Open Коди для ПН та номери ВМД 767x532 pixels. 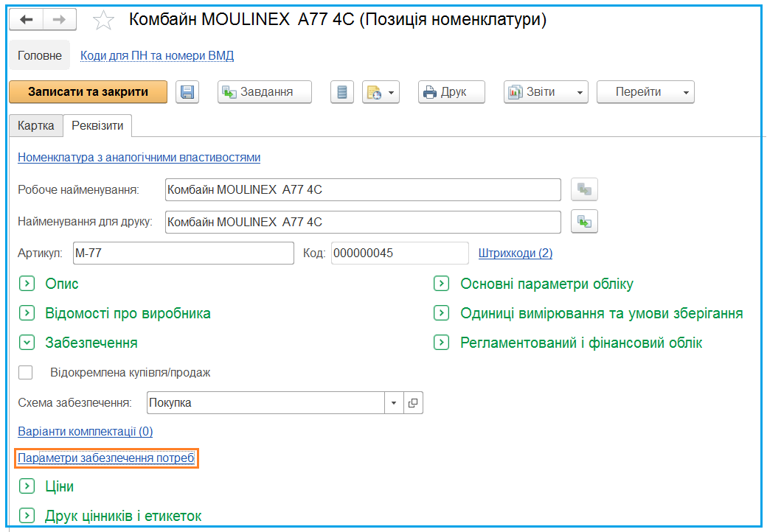pyautogui.click(x=157, y=56)
